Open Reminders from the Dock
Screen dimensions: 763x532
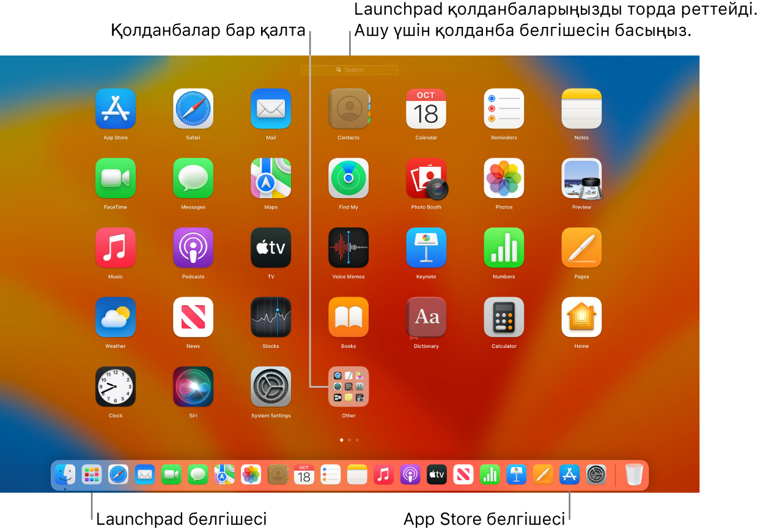coord(331,475)
